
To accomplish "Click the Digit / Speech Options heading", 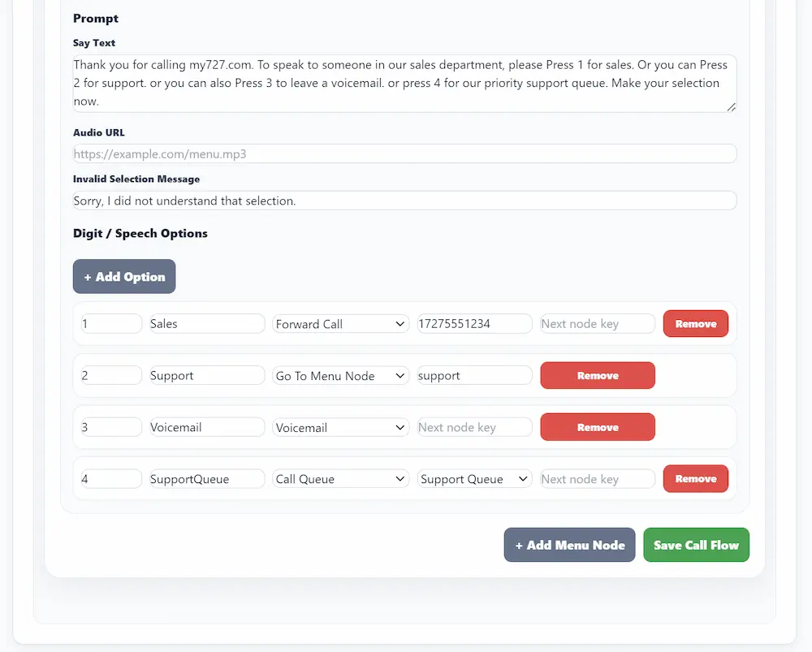I will [x=140, y=233].
